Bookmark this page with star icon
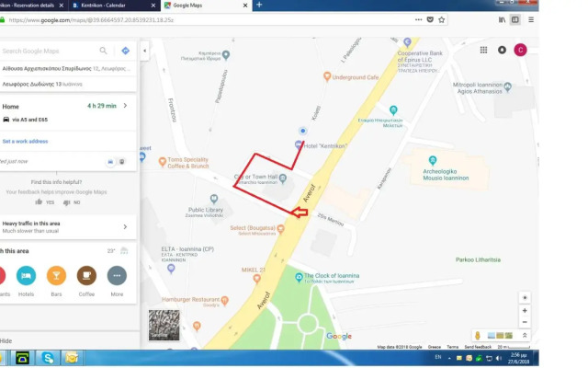The height and width of the screenshot is (368, 588). point(441,19)
